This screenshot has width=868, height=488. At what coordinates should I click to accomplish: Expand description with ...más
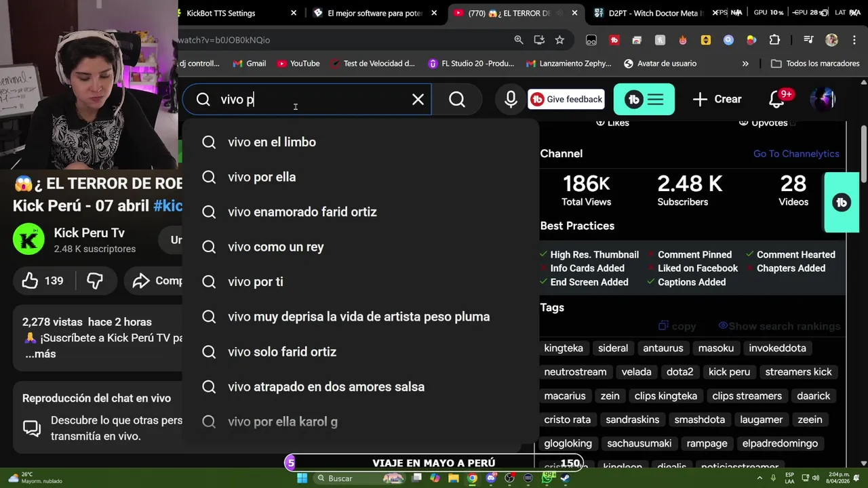40,354
